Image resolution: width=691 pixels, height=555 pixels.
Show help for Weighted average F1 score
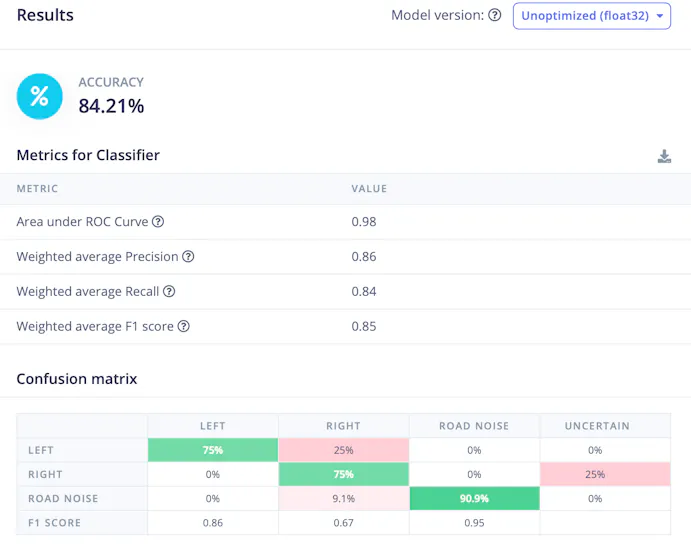184,326
